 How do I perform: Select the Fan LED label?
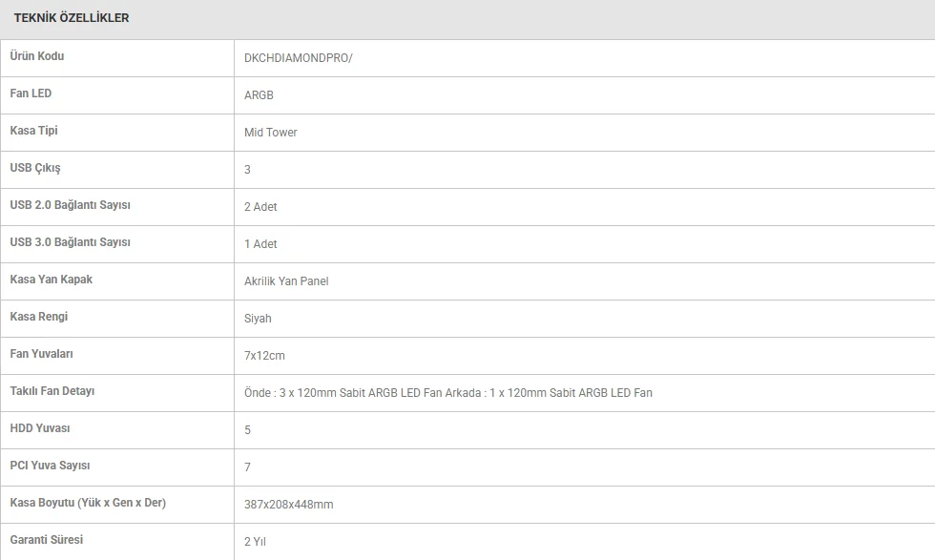point(31,93)
